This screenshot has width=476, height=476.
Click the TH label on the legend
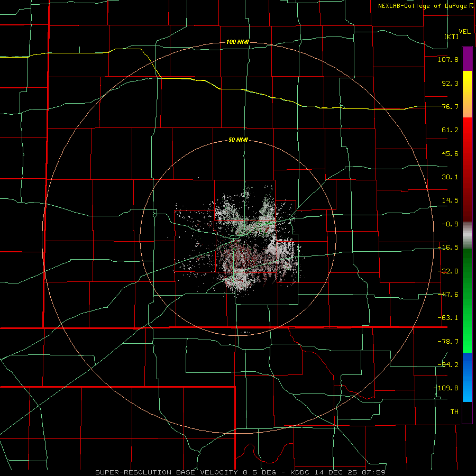point(454,412)
